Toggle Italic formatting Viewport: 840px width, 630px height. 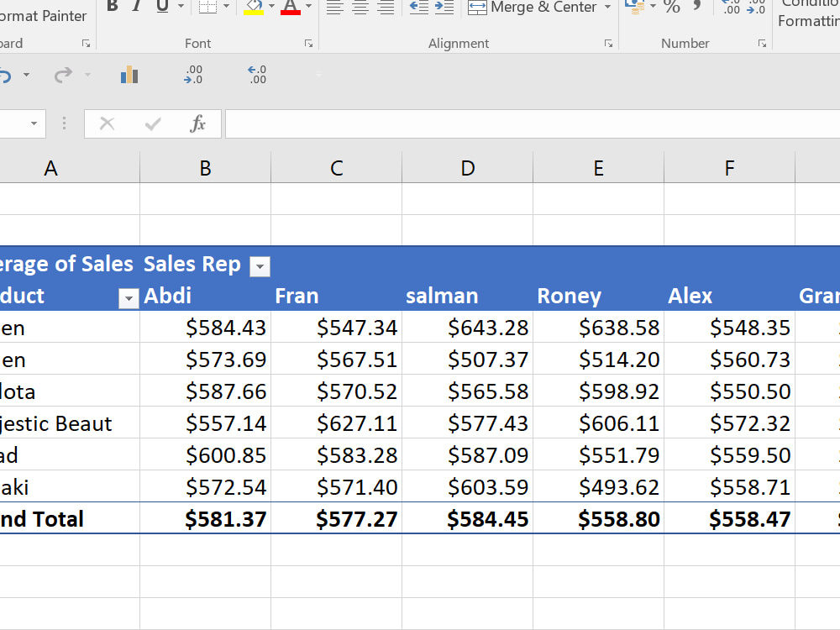pos(137,6)
